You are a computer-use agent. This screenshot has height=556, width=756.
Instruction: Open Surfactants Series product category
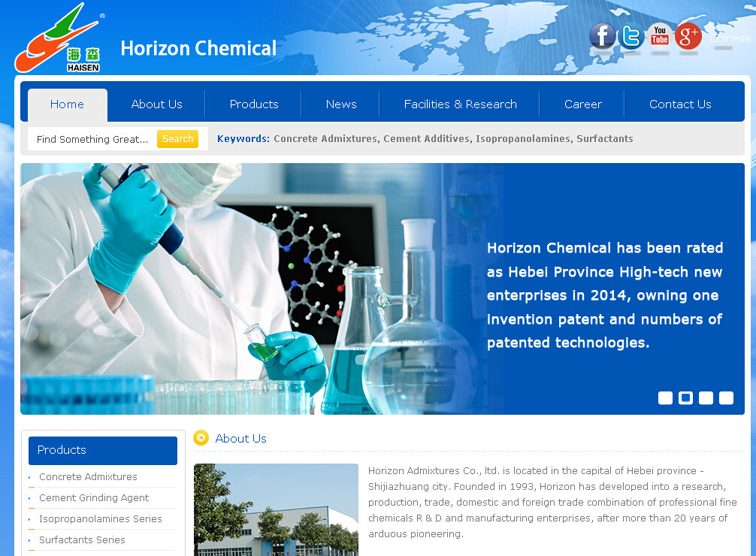pos(82,539)
